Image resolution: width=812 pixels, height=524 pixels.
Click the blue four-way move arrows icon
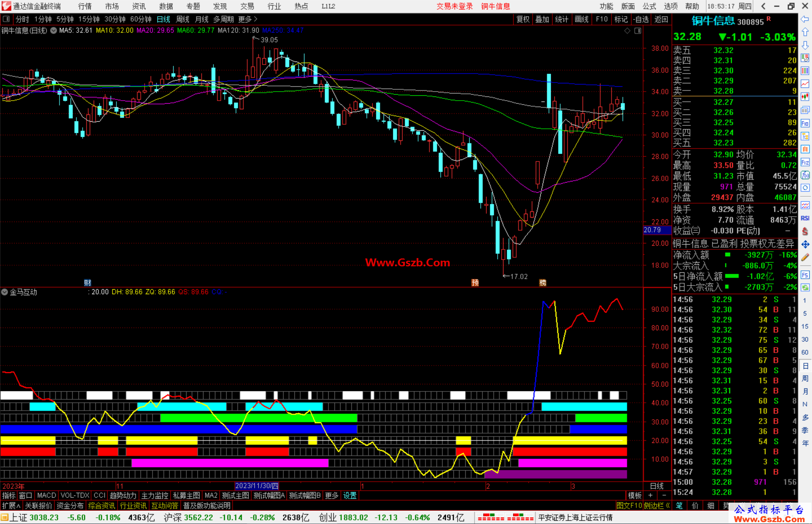click(805, 245)
